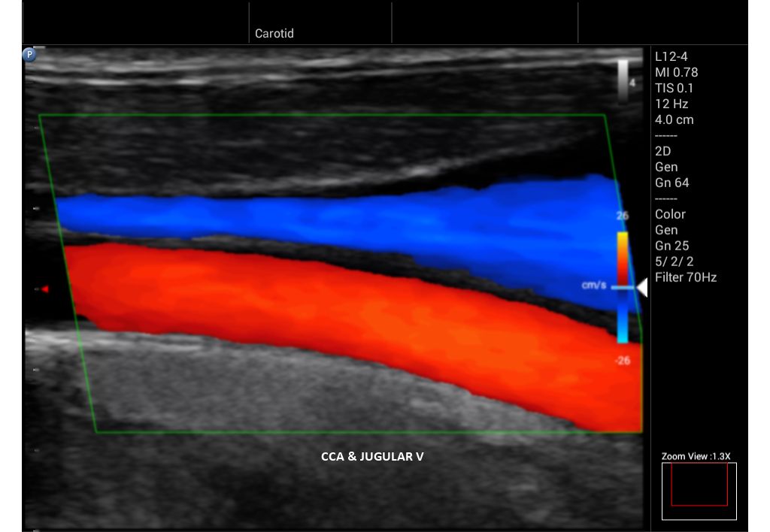The image size is (770, 532).
Task: Click the 4.0 cm depth readout
Action: 674,119
